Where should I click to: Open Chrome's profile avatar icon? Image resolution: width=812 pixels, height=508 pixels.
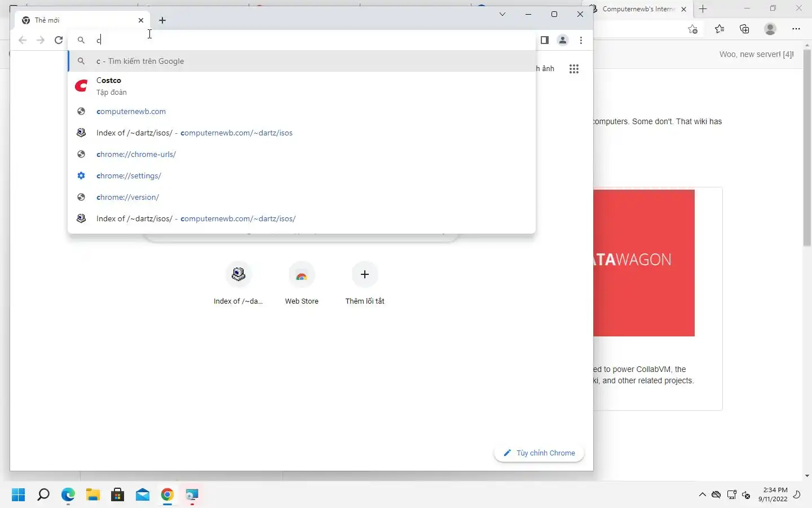tap(563, 40)
